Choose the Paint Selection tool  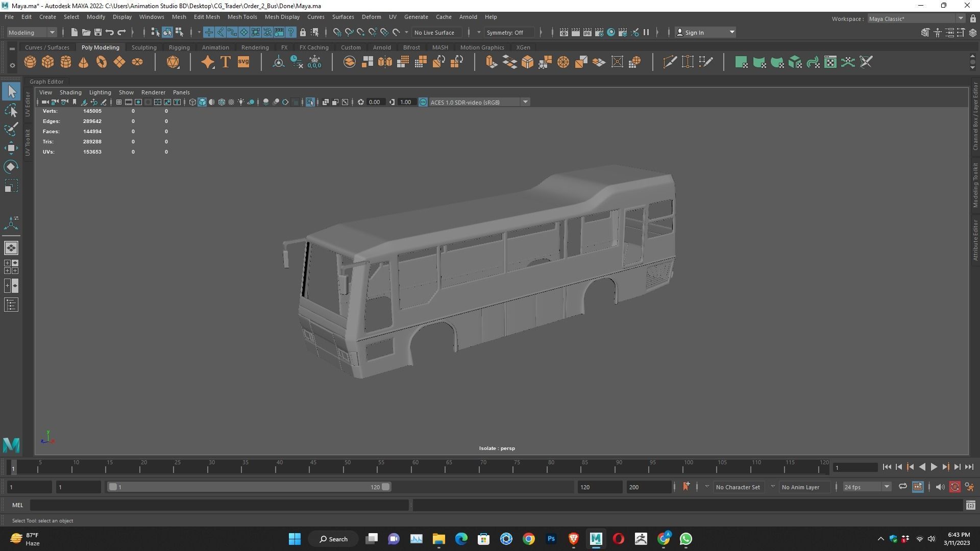point(11,129)
